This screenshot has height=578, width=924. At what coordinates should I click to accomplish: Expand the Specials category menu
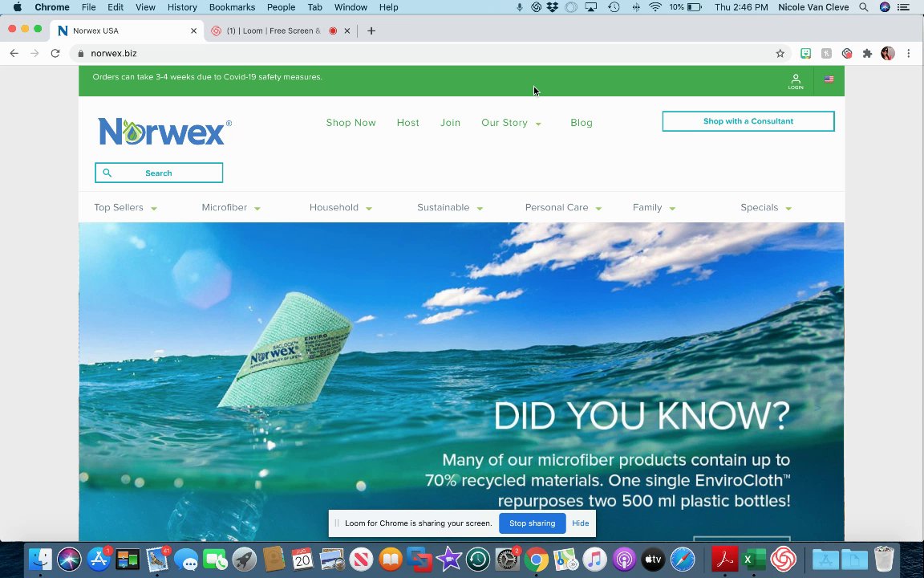click(766, 208)
